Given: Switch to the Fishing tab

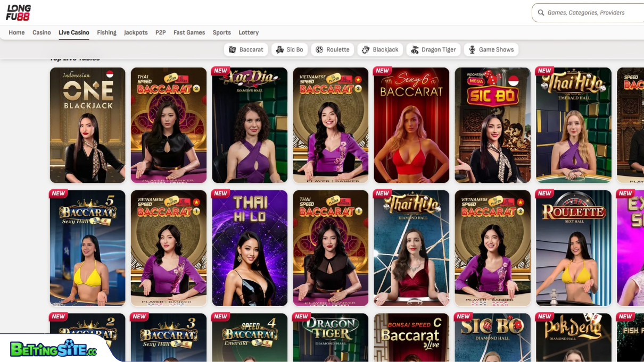Looking at the screenshot, I should (x=106, y=32).
